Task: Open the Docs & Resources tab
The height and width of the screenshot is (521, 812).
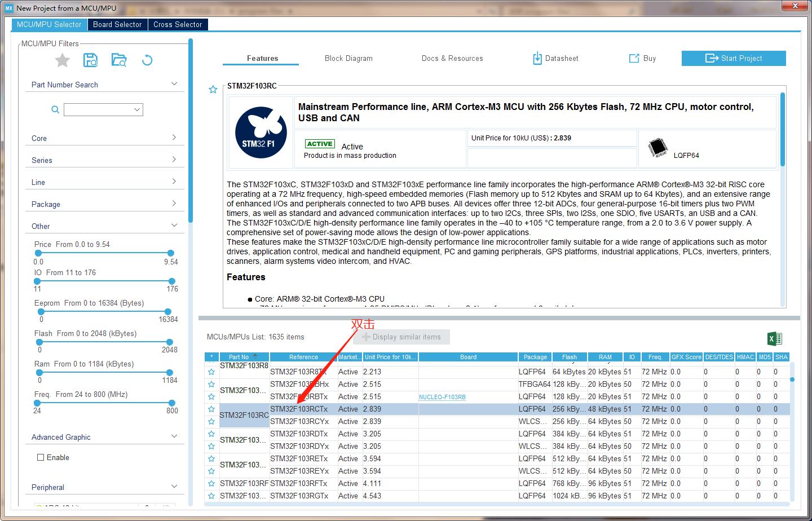Action: point(452,58)
